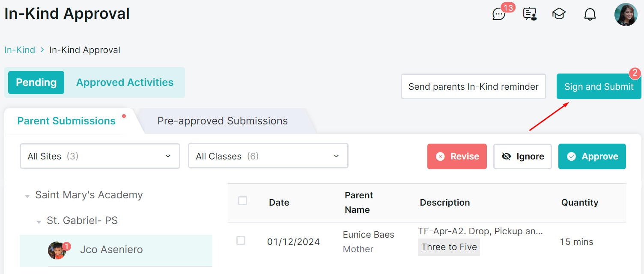Click the checkmark icon on Approve
The width and height of the screenshot is (644, 274).
(571, 156)
